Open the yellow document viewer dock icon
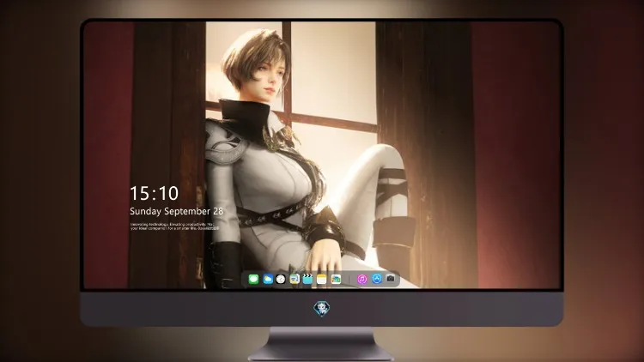Image resolution: width=644 pixels, height=362 pixels. (x=295, y=280)
